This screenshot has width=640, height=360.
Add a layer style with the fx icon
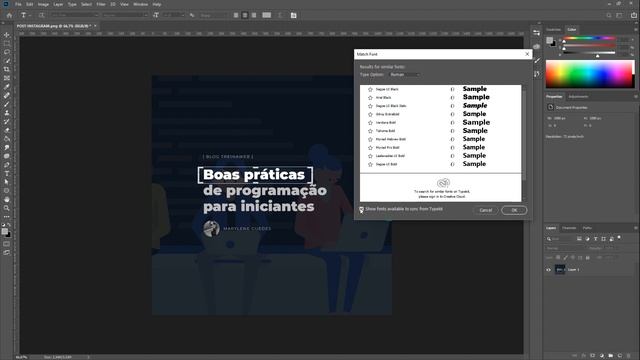[584, 356]
